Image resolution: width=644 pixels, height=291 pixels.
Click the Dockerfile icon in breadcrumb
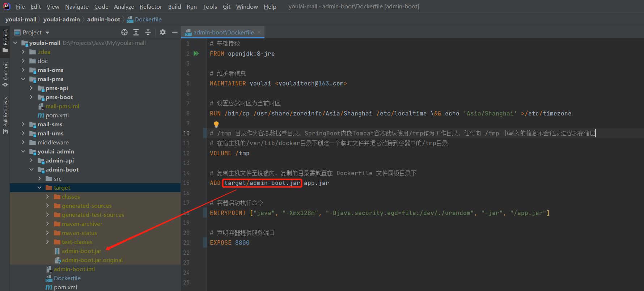coord(130,20)
